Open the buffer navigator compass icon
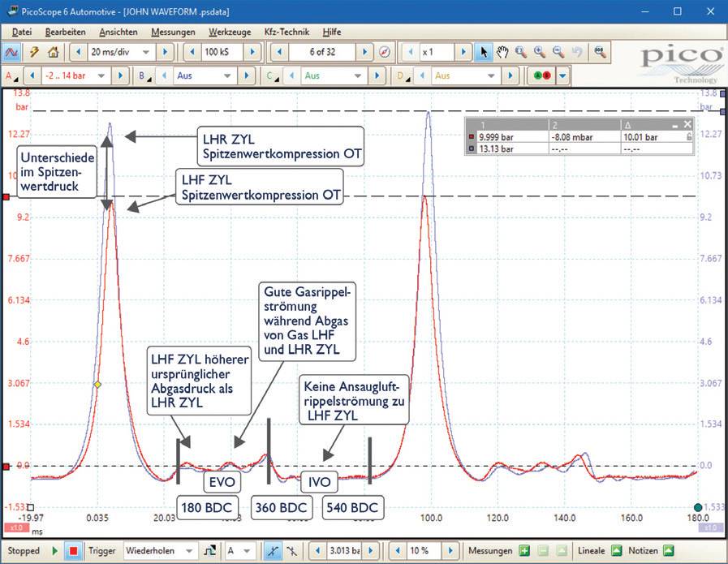This screenshot has width=728, height=564. tap(385, 52)
